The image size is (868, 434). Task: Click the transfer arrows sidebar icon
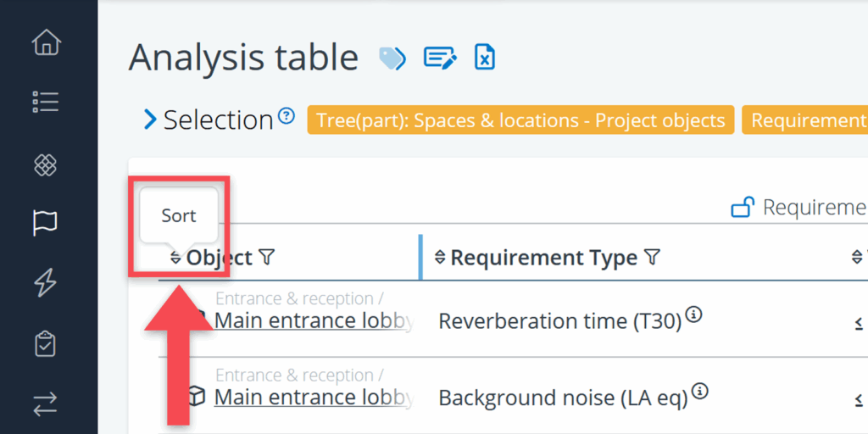point(45,405)
